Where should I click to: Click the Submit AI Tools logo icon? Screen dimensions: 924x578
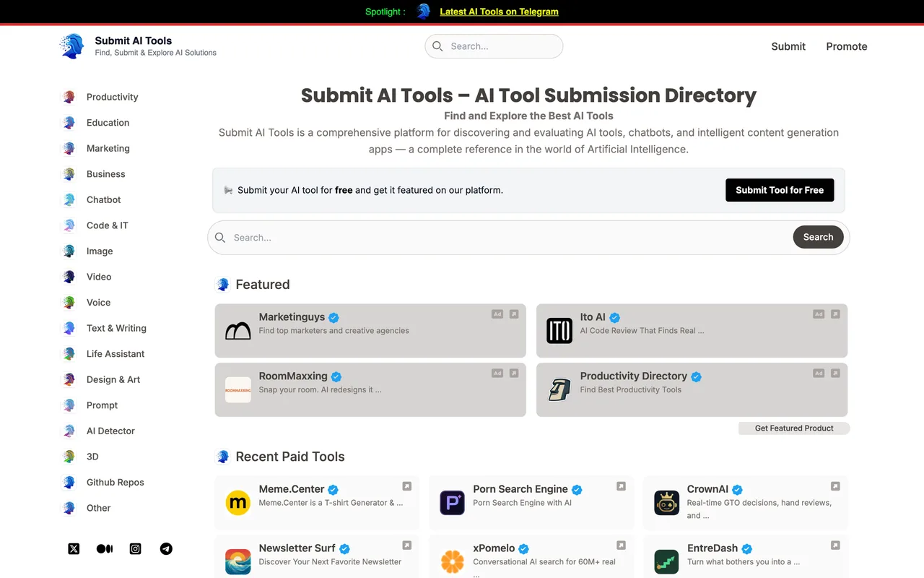click(71, 46)
